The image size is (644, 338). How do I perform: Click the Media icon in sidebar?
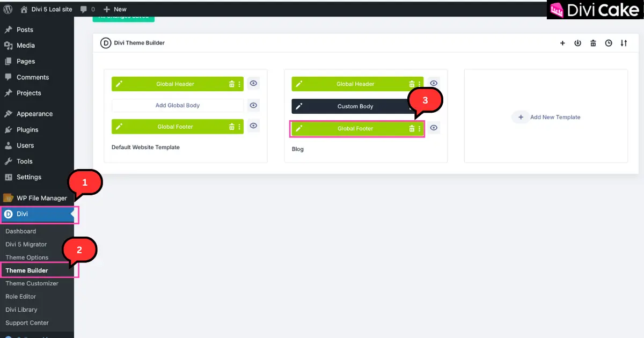pos(8,46)
